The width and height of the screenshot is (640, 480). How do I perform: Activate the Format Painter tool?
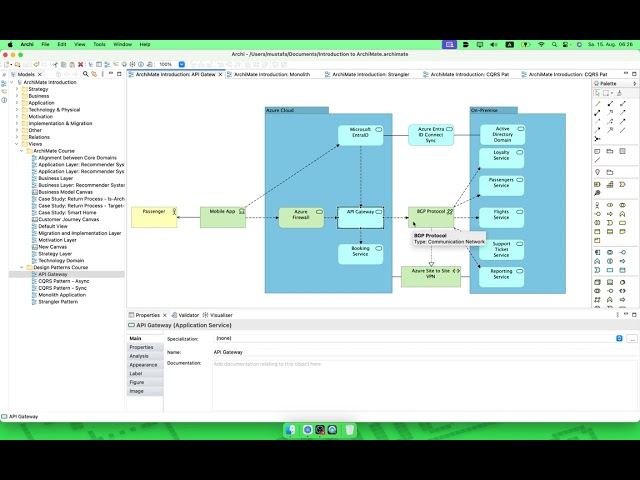(620, 93)
